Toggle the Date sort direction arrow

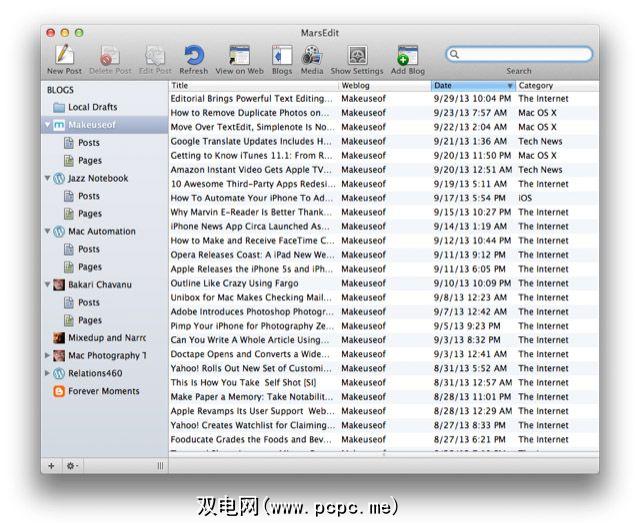pos(510,86)
